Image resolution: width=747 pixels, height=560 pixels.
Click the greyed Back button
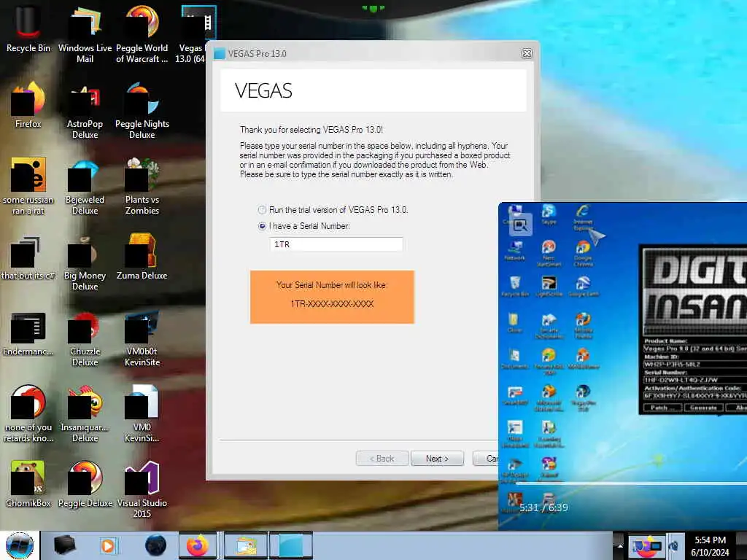(x=382, y=458)
